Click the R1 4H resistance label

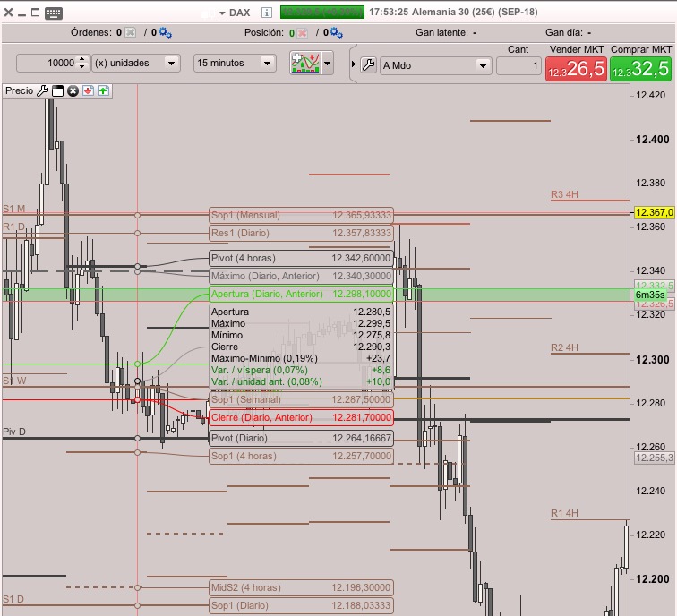coord(564,513)
